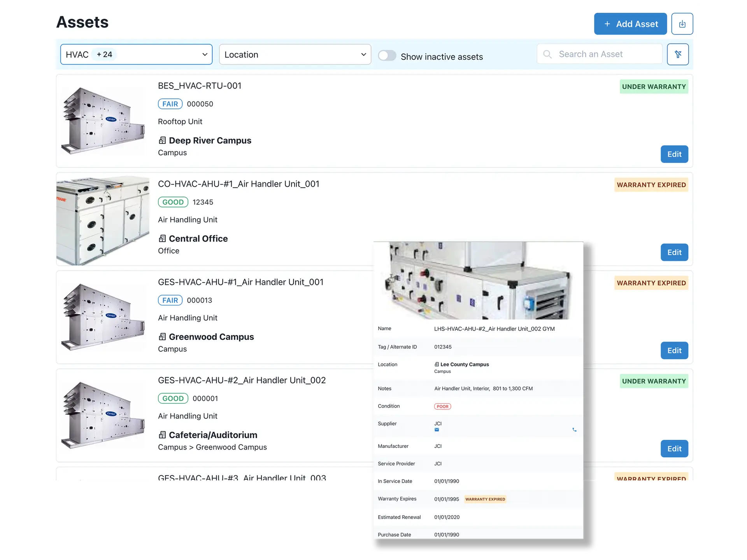
Task: Click the supplier email envelope icon
Action: point(437,430)
